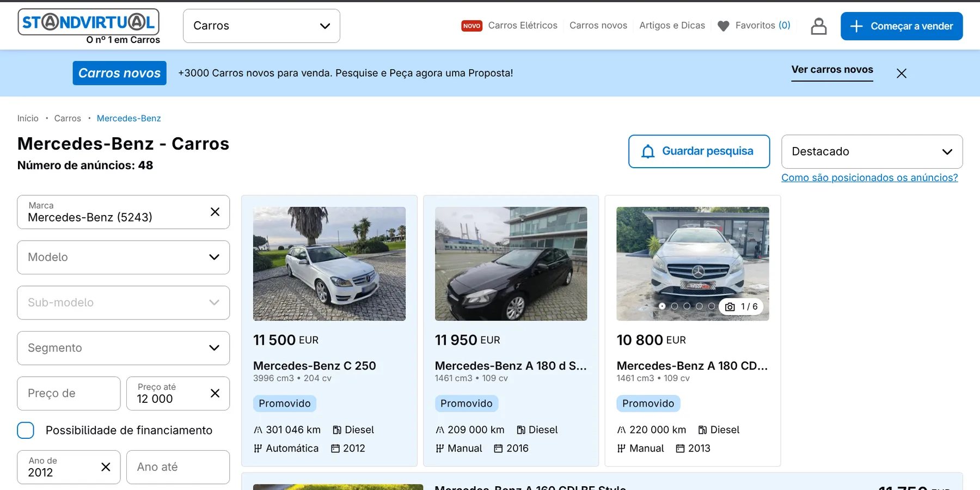The height and width of the screenshot is (490, 980).
Task: Follow the Como são posicionados os anúncios link
Action: tap(869, 177)
